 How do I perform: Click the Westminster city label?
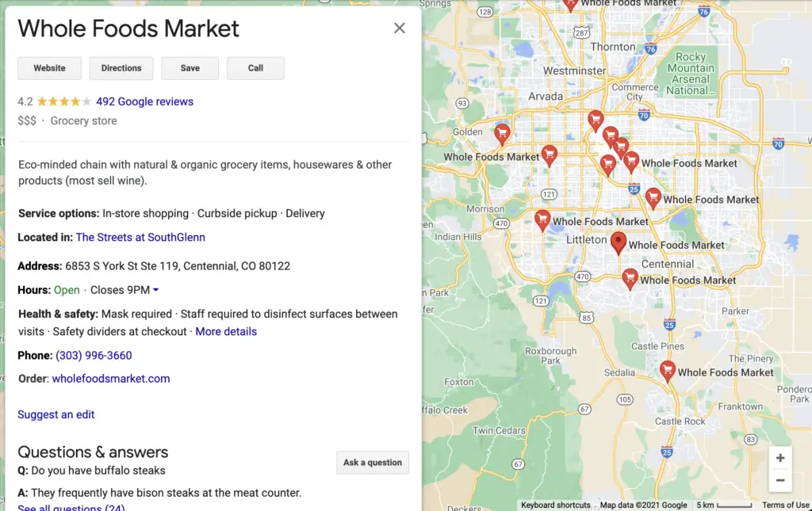point(574,71)
